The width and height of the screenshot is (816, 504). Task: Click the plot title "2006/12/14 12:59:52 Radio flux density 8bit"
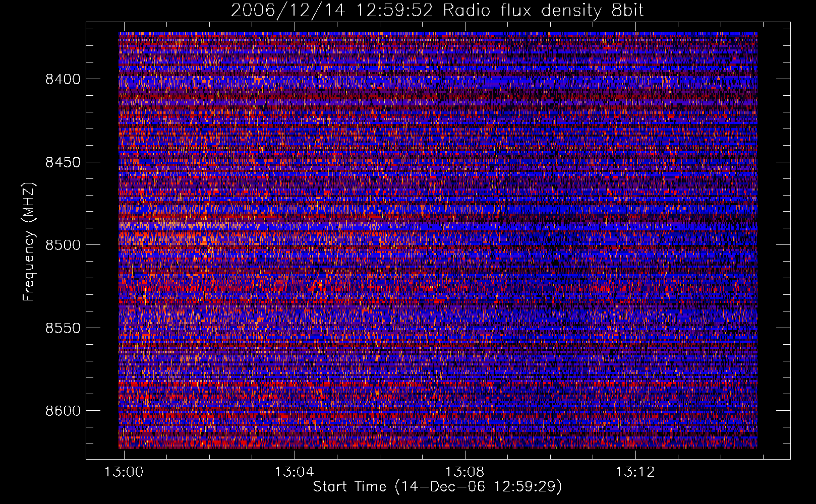click(x=438, y=11)
